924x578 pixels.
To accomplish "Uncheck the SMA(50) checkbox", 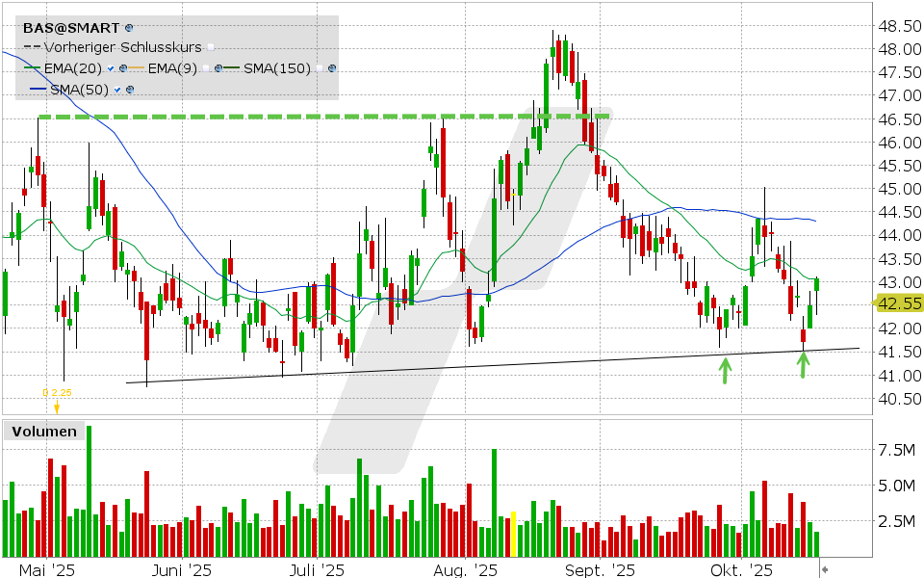I will point(118,90).
